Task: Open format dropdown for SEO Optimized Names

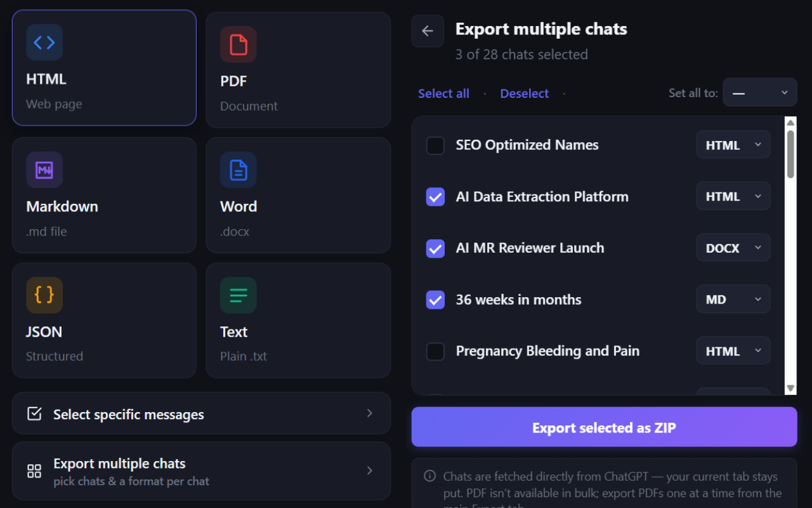Action: [733, 145]
